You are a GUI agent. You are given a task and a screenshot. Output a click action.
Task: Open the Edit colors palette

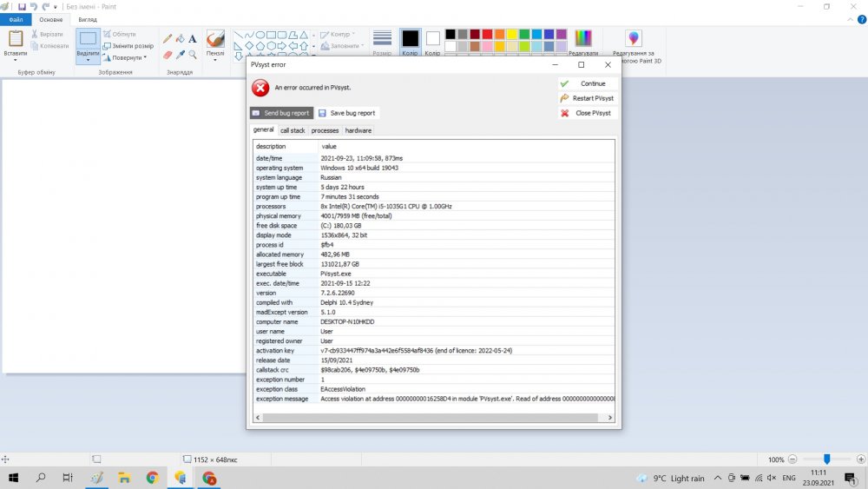pos(583,43)
